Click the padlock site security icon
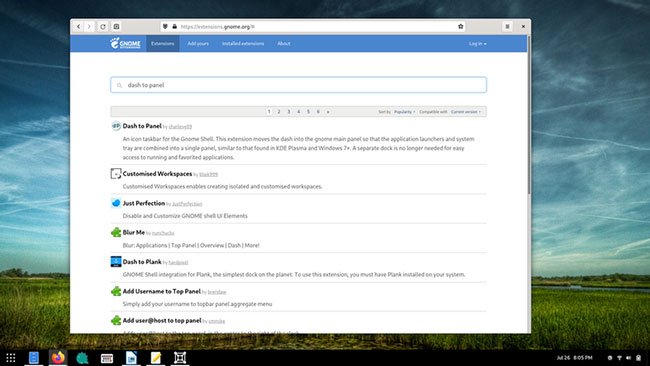650x366 pixels. coord(175,27)
